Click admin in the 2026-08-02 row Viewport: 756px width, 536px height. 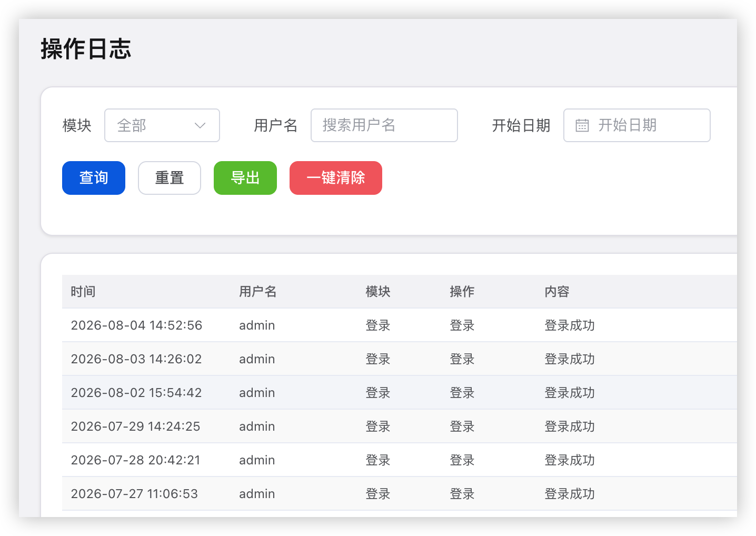tap(257, 393)
